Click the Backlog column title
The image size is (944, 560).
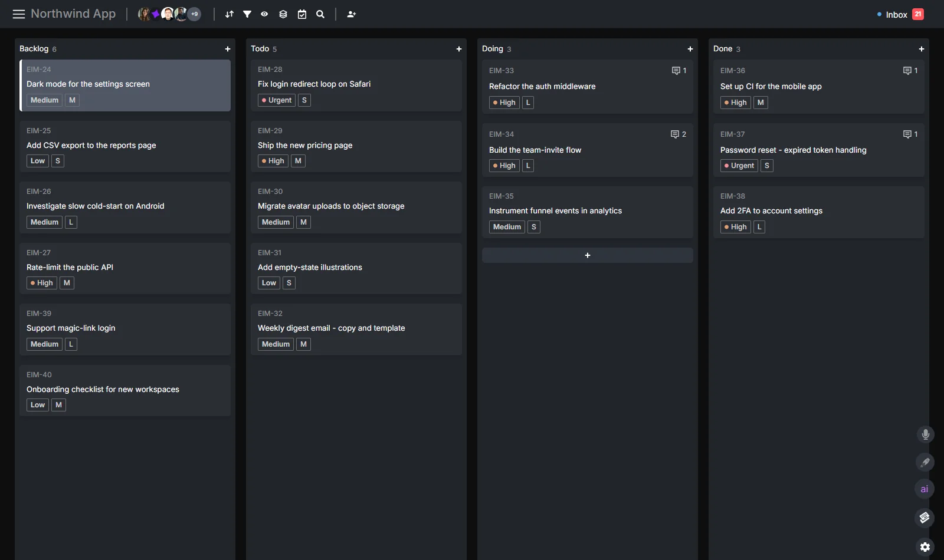tap(34, 49)
